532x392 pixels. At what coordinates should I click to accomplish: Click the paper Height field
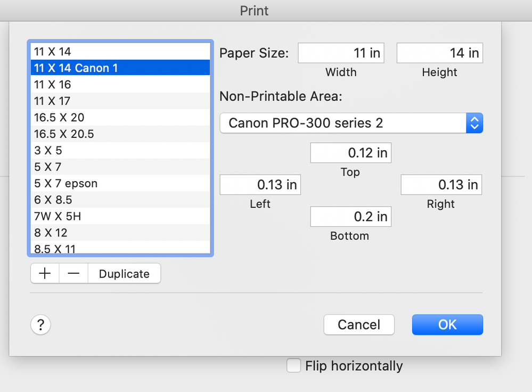tap(439, 53)
